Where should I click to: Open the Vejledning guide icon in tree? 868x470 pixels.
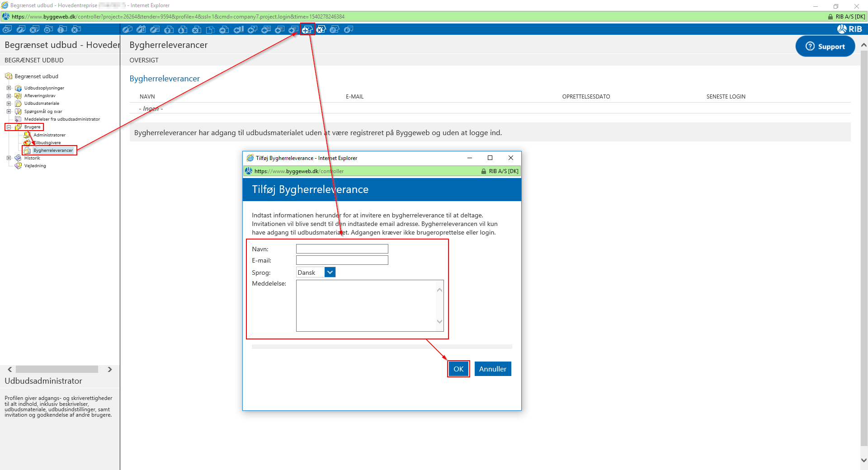(18, 166)
